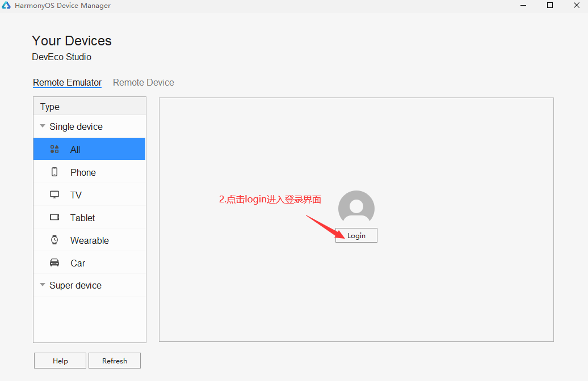Open Help
This screenshot has height=381, width=588.
pos(60,361)
